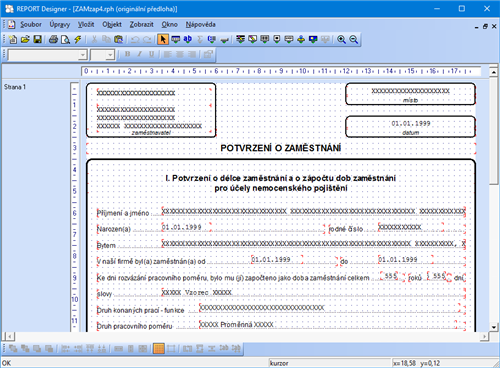This screenshot has width=500, height=368.
Task: Select the 'Bytem' label
Action: pos(106,246)
